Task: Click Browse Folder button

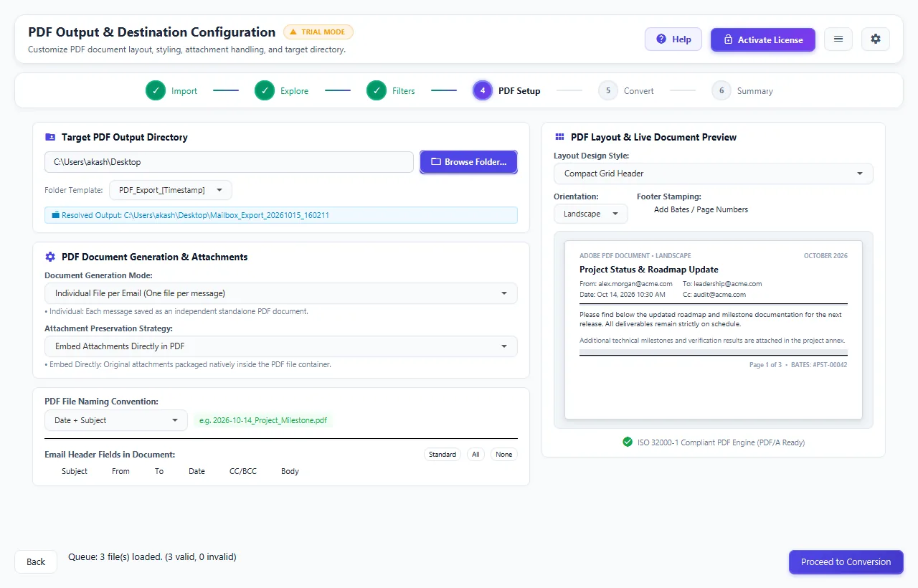Action: [x=468, y=162]
